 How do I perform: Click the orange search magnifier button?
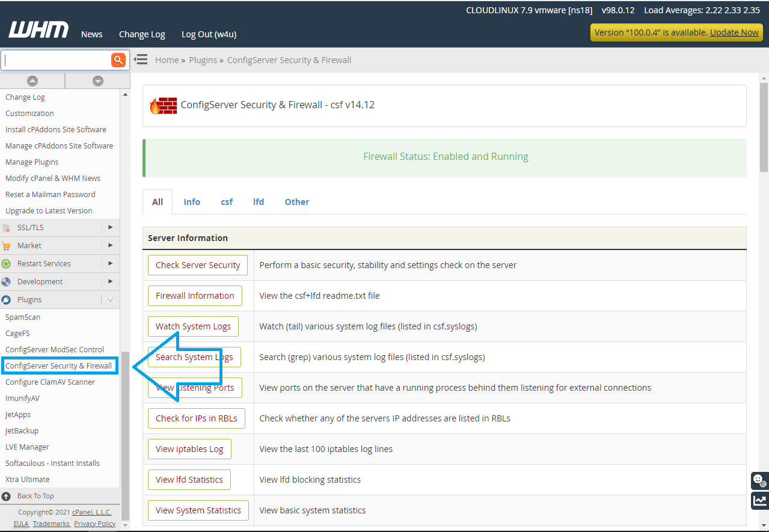tap(118, 60)
